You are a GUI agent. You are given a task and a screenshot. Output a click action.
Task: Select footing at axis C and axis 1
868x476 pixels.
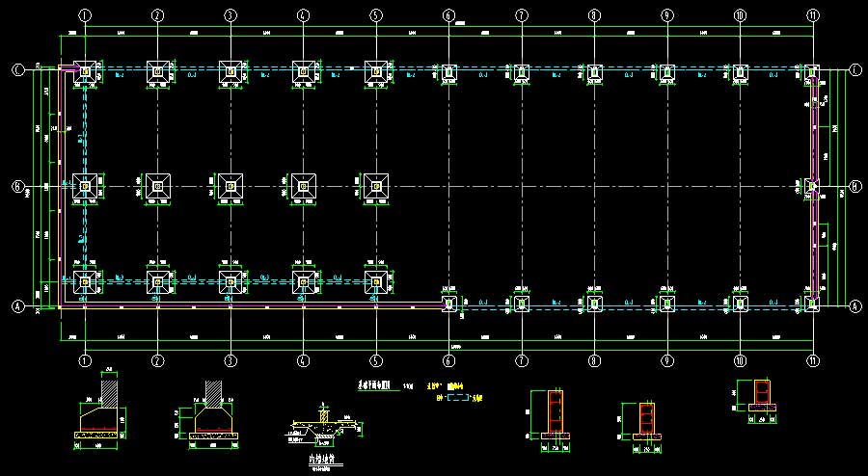point(85,71)
